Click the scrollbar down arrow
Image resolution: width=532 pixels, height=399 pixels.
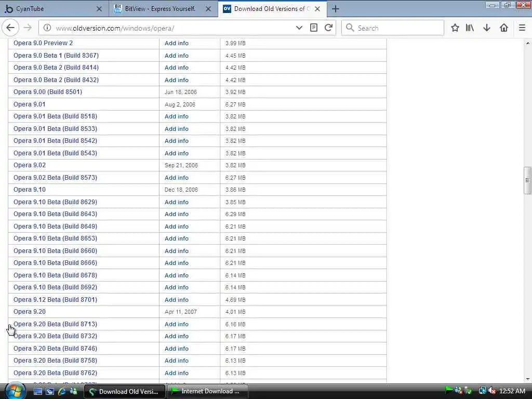pos(527,379)
